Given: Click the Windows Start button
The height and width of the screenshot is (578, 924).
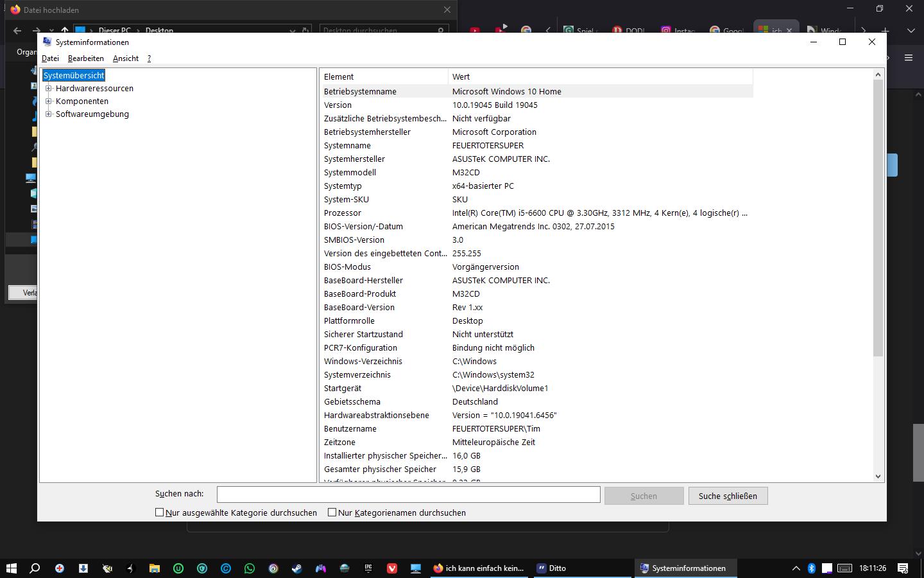Looking at the screenshot, I should pyautogui.click(x=11, y=568).
